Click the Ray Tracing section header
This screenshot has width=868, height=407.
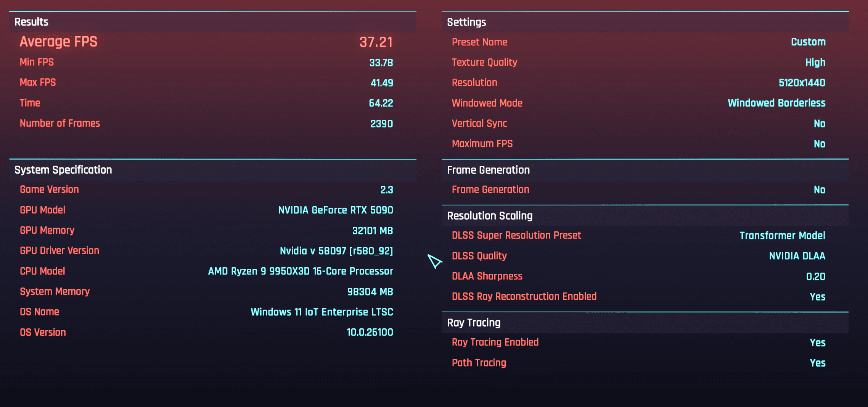coord(474,323)
